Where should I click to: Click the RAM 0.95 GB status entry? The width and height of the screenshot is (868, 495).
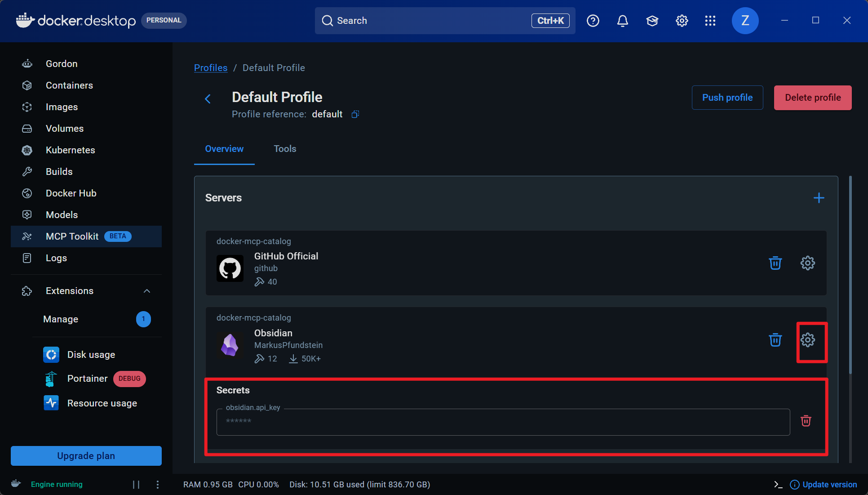click(x=208, y=484)
